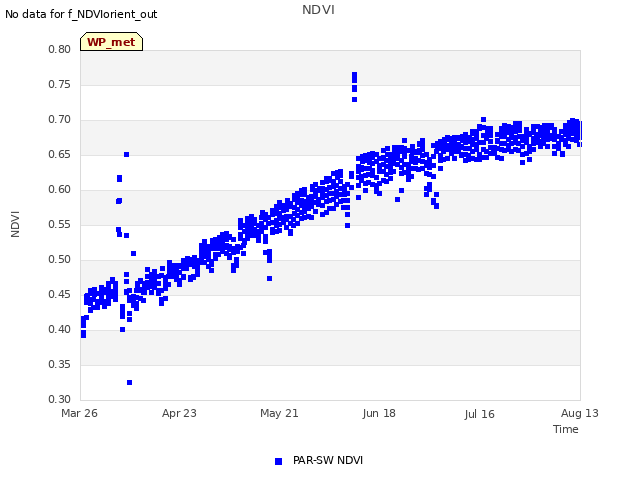Click the Jun 18 date tick label
Screen dimensions: 640x480
coord(379,413)
